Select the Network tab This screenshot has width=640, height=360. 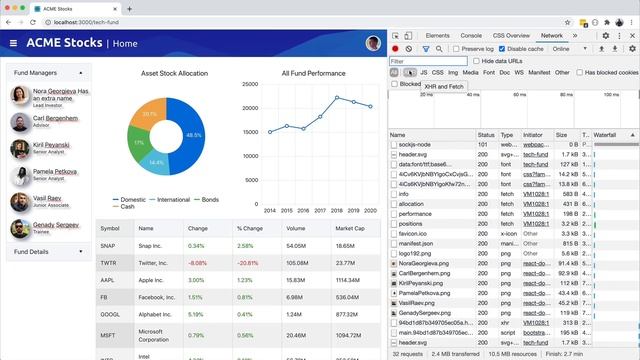551,36
